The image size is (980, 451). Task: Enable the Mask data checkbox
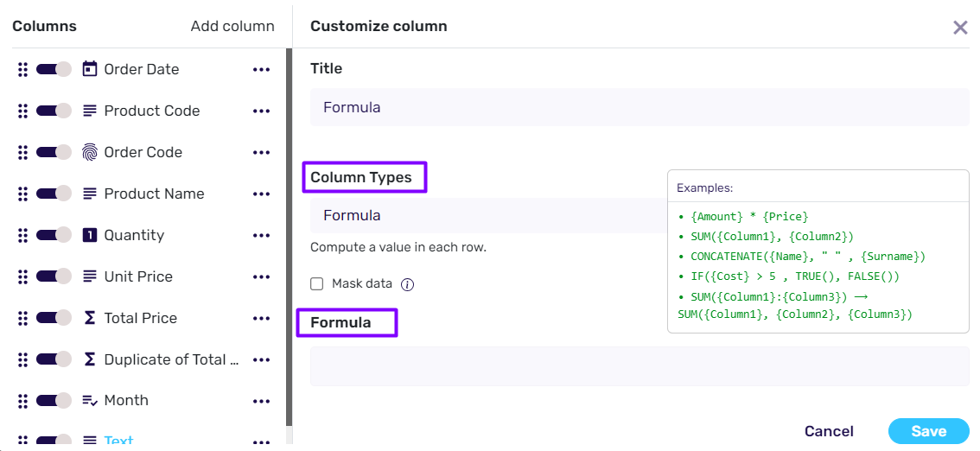(317, 284)
